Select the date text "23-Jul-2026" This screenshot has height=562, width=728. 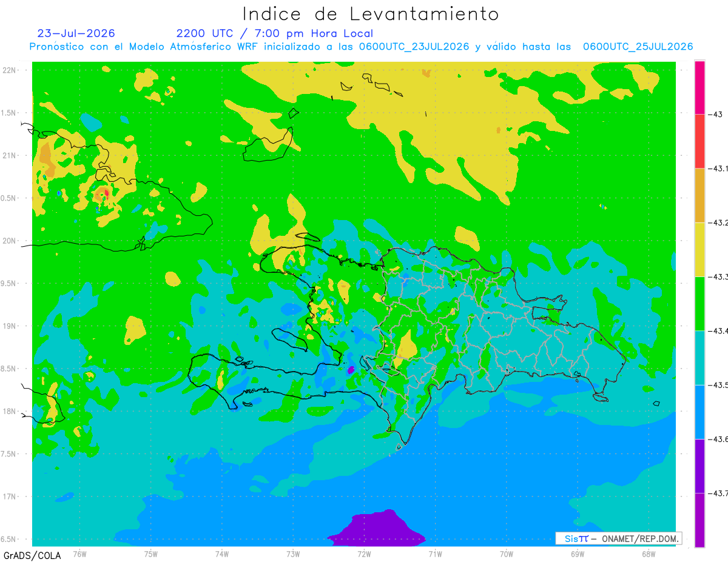pos(76,33)
